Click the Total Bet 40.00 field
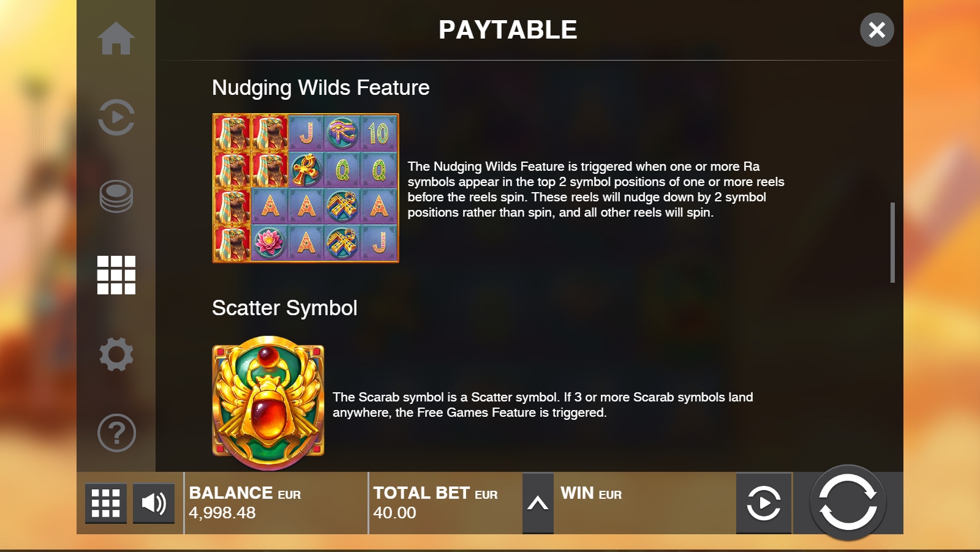 tap(445, 503)
